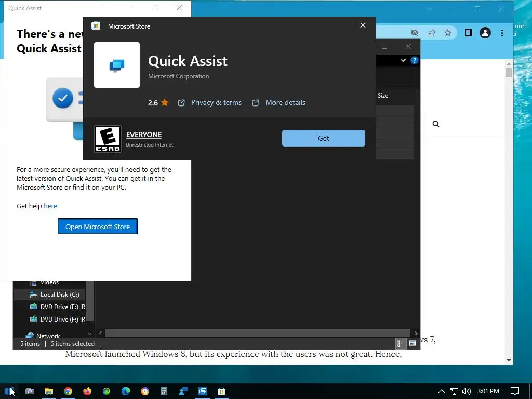The image size is (532, 399).
Task: Open Calculator from the taskbar
Action: tap(164, 391)
